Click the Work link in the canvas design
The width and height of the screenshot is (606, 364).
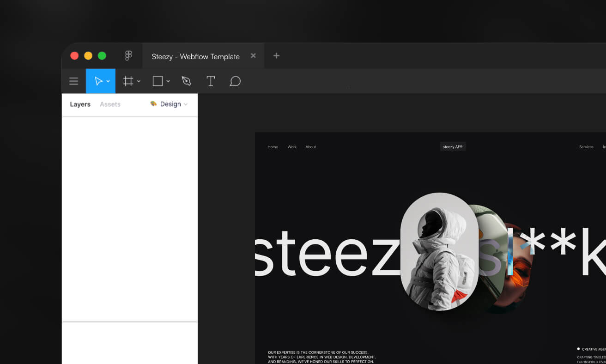(x=292, y=147)
